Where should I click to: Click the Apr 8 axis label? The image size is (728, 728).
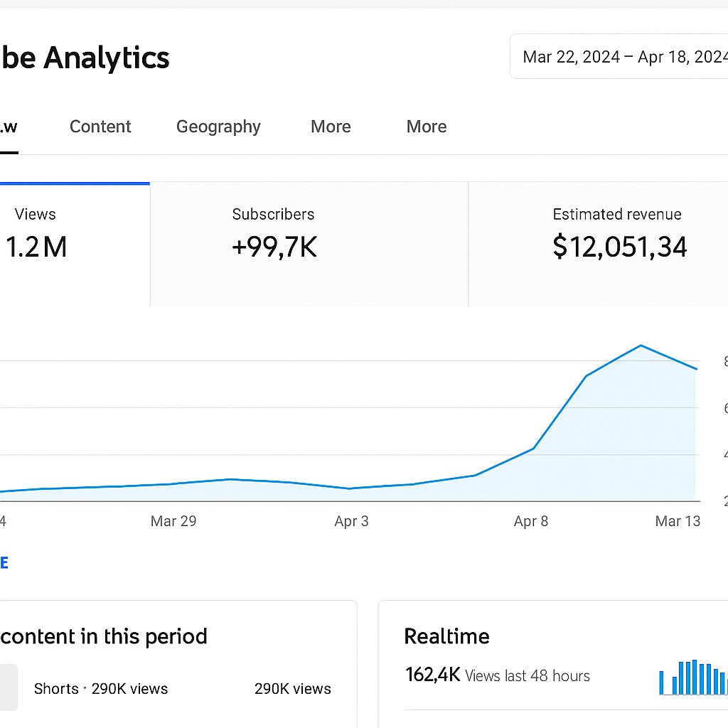pyautogui.click(x=531, y=521)
